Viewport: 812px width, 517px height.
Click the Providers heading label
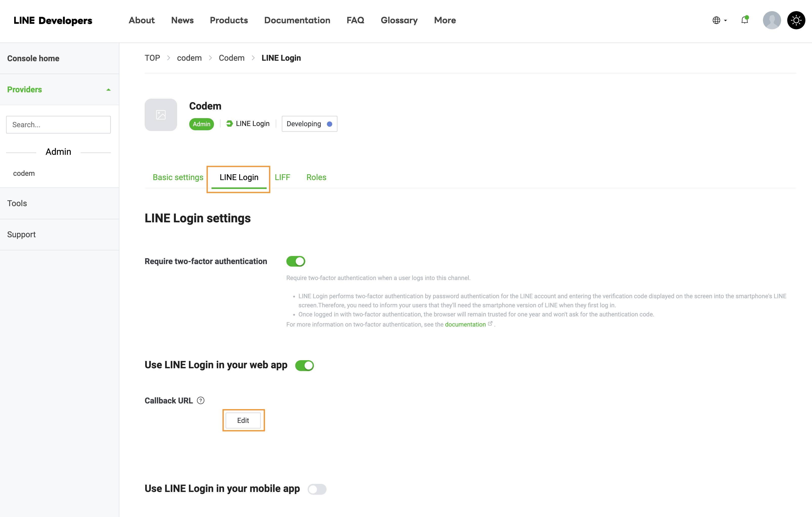point(24,89)
